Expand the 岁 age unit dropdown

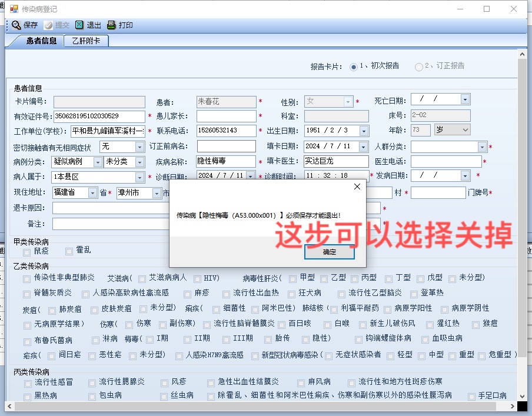pyautogui.click(x=465, y=130)
